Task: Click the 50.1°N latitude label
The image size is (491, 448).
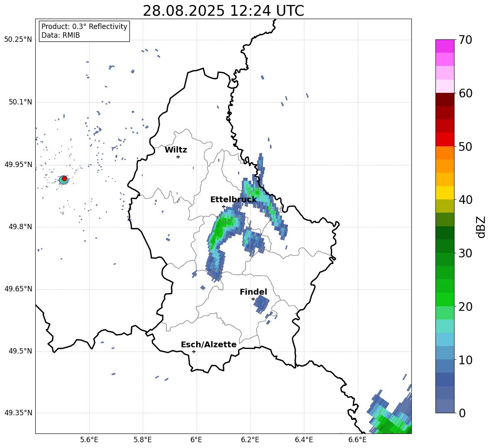Action: coord(20,102)
